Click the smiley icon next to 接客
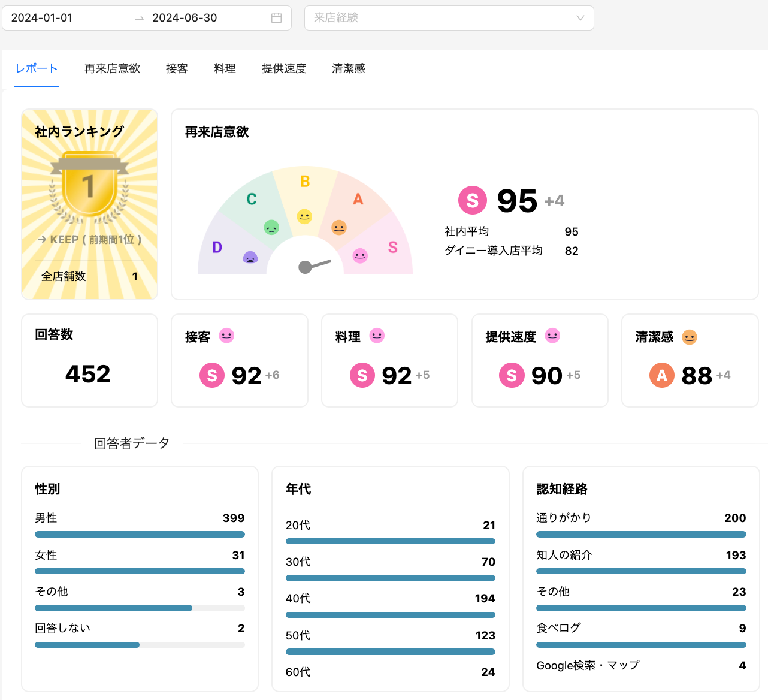Screen dimensions: 768x700 [x=226, y=336]
